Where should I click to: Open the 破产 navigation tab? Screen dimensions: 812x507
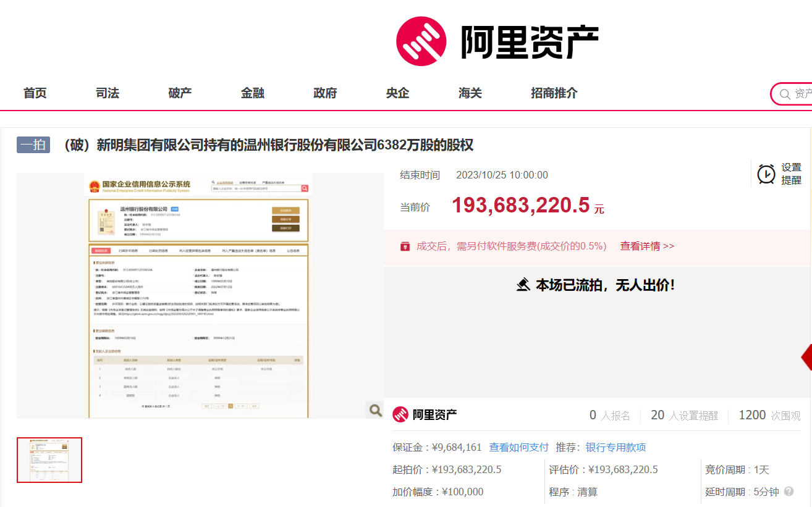(180, 93)
